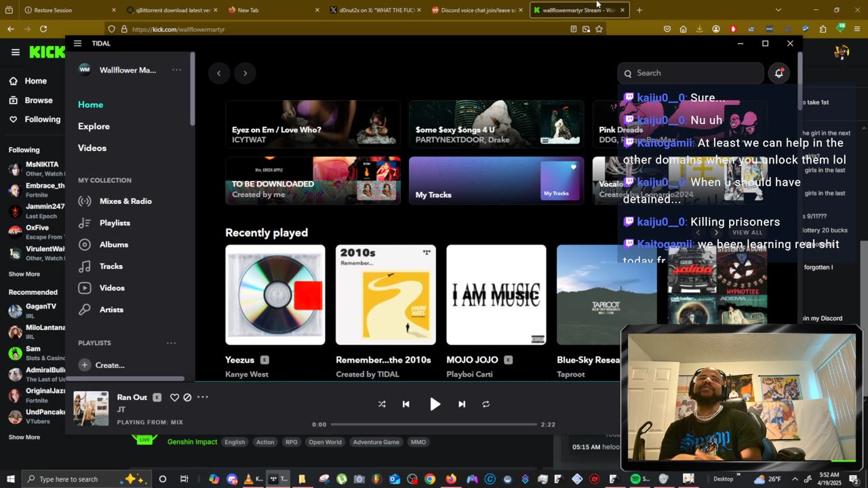Open I AM MUSIC album cover
Screen dimensions: 868x488
[496, 295]
